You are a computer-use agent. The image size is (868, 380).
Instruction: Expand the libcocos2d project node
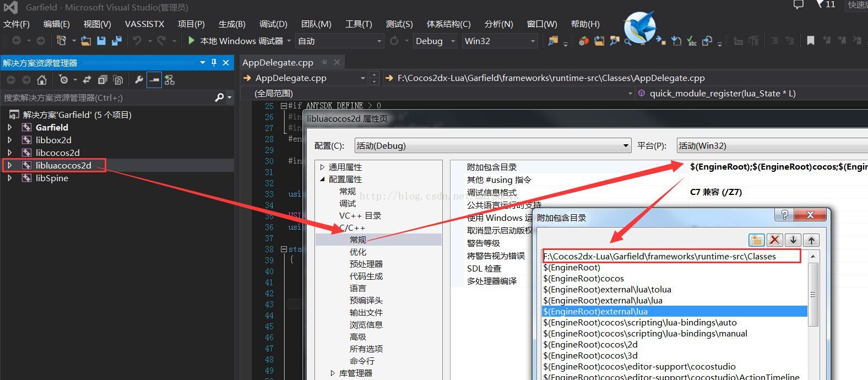9,153
